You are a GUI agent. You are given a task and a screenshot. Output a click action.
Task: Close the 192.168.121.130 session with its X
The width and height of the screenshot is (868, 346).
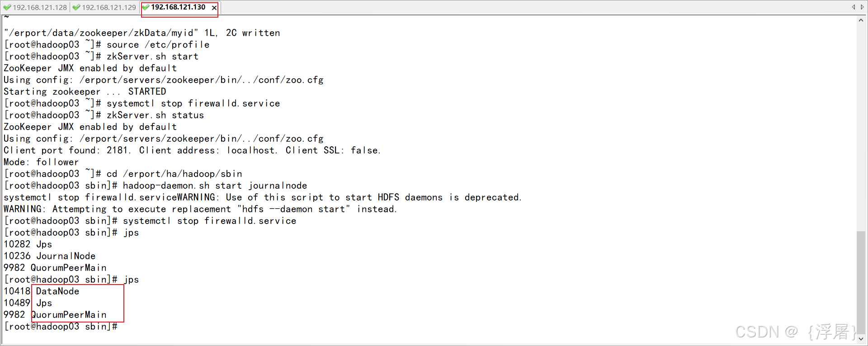point(214,7)
